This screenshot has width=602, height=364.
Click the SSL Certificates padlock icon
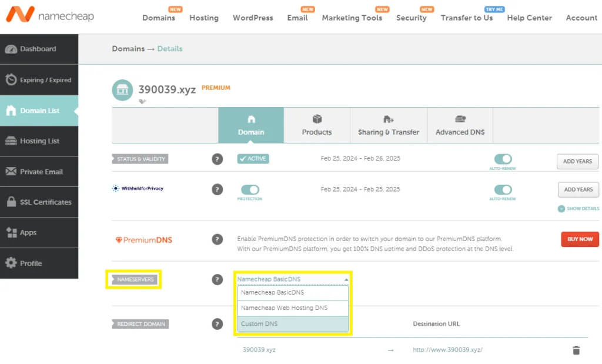click(x=11, y=202)
